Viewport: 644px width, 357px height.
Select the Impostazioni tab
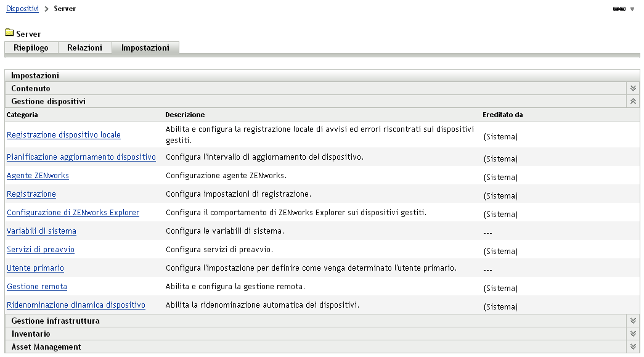[x=145, y=48]
